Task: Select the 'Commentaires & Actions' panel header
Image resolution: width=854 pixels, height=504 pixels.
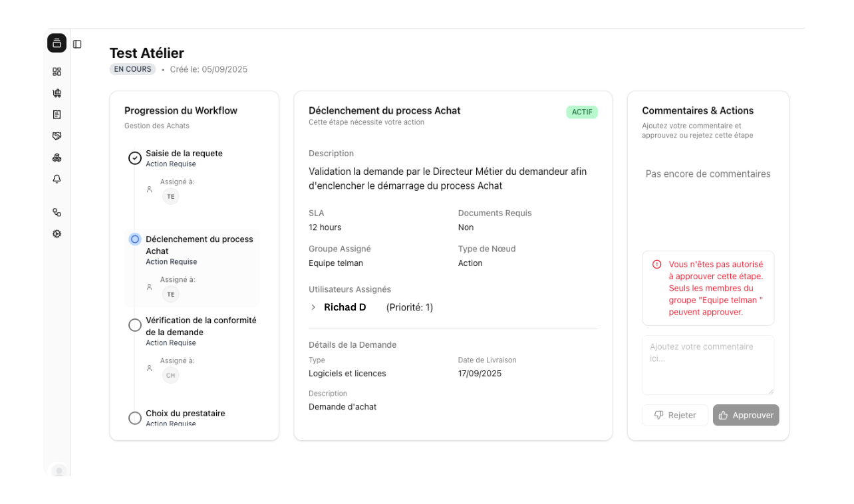Action: [698, 110]
